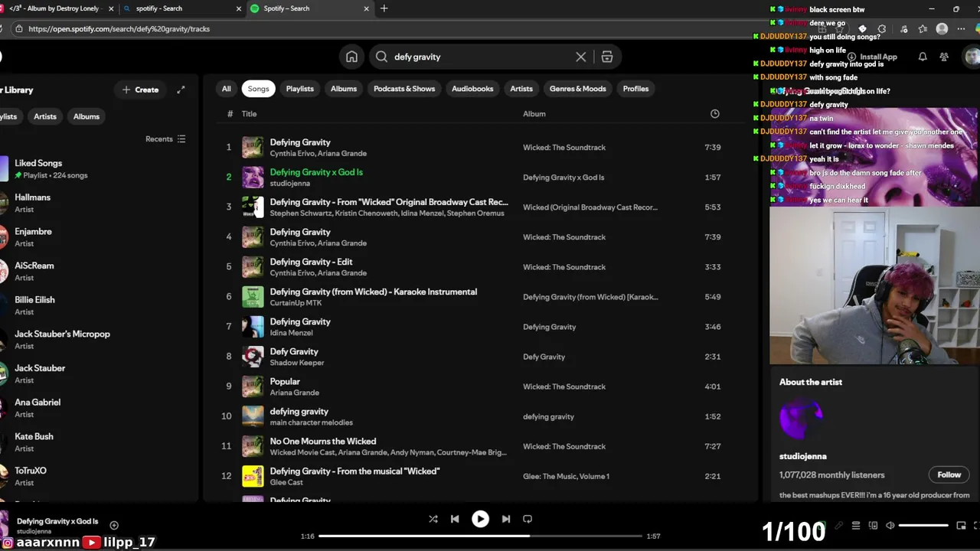Screen dimensions: 980x551
Task: Open studiojenna artist avatar image
Action: coord(801,418)
